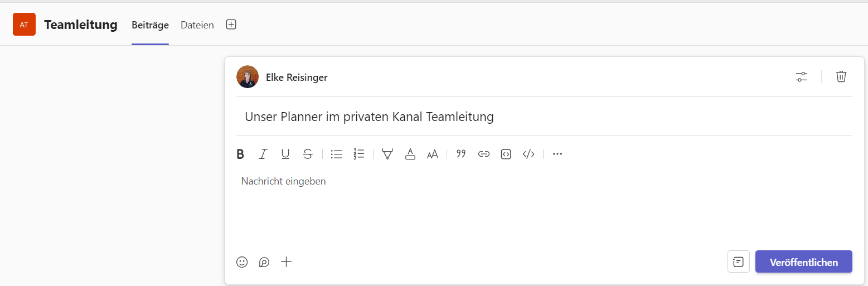Open the font size options
The height and width of the screenshot is (286, 868).
433,154
